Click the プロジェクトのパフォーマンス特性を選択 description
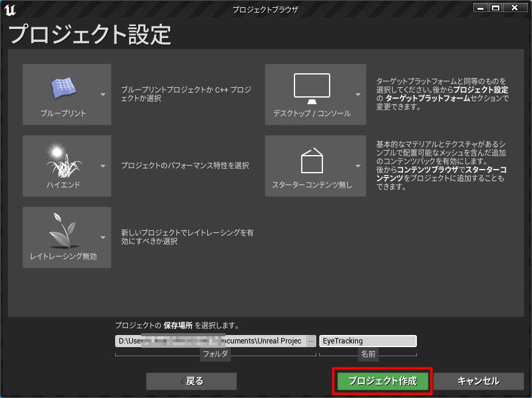Screen dimensions: 532x398 point(185,165)
